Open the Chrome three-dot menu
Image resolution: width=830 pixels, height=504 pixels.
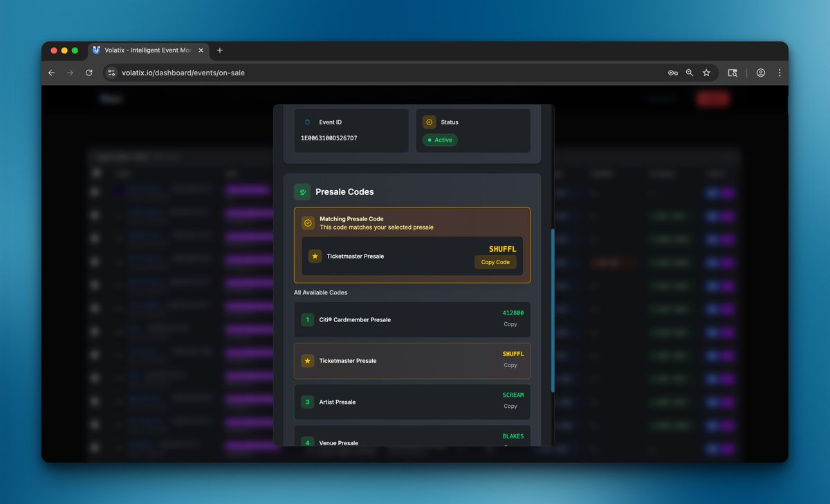point(780,73)
